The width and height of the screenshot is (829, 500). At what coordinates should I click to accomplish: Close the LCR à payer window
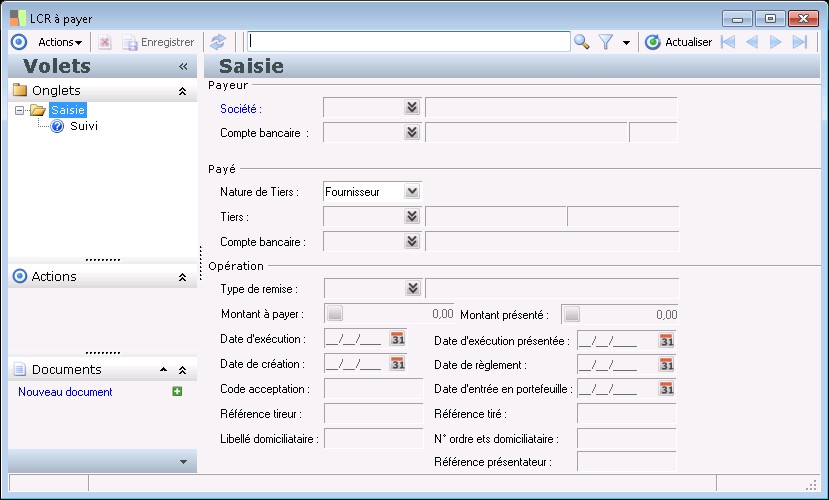[x=803, y=18]
